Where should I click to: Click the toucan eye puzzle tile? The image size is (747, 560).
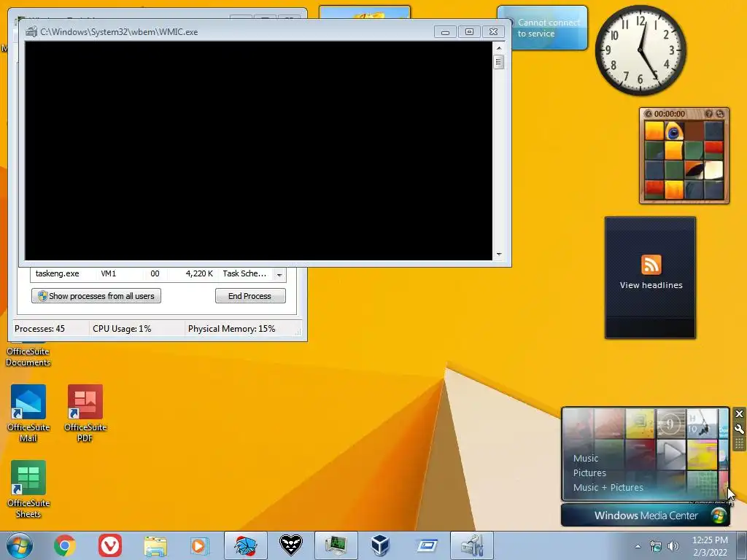(674, 131)
